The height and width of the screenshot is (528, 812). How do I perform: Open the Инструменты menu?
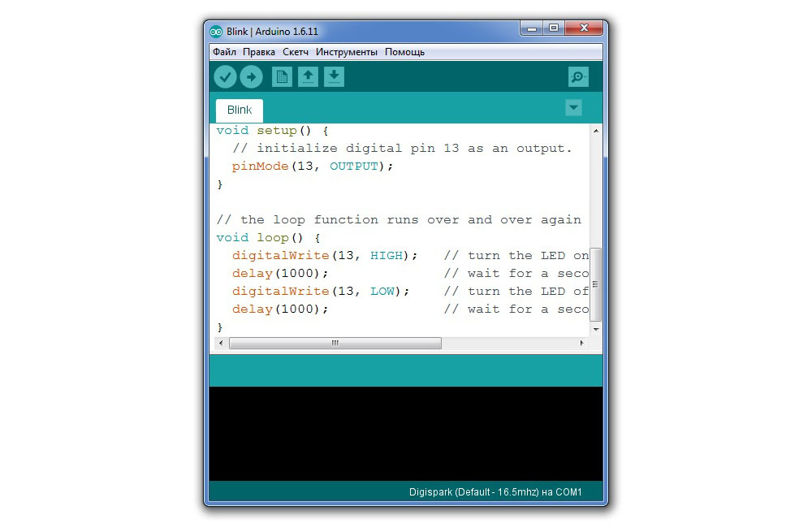[x=347, y=52]
